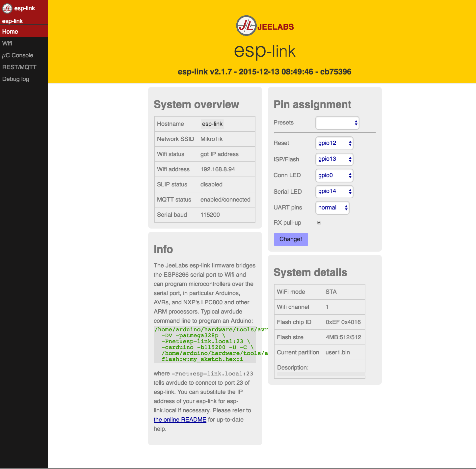Open the Serial LED dropdown showing gpio14
The image size is (476, 469).
(x=334, y=192)
